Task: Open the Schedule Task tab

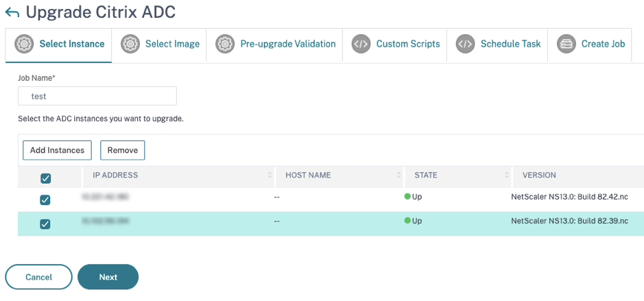Action: tap(497, 45)
